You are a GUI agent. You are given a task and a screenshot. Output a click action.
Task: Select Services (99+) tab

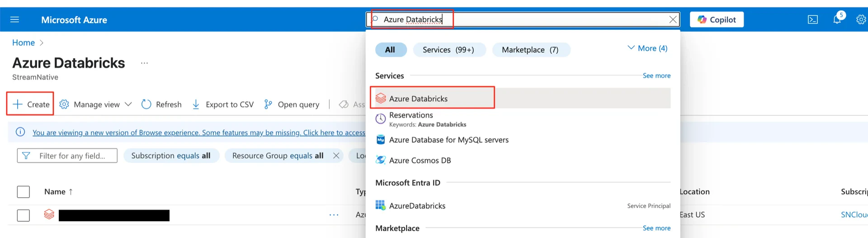[x=449, y=50]
